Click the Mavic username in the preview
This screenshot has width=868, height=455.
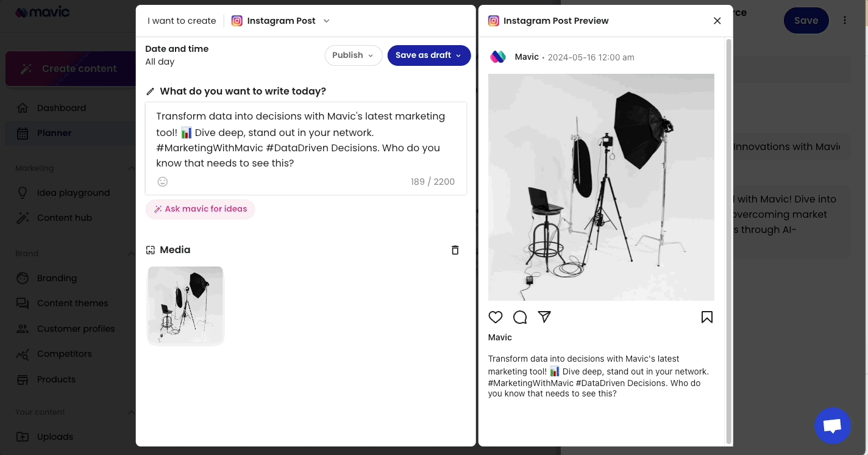527,57
